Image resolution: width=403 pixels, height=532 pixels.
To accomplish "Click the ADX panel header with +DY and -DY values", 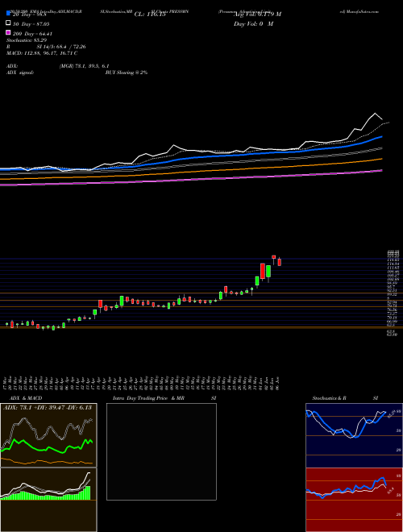I will [48, 408].
